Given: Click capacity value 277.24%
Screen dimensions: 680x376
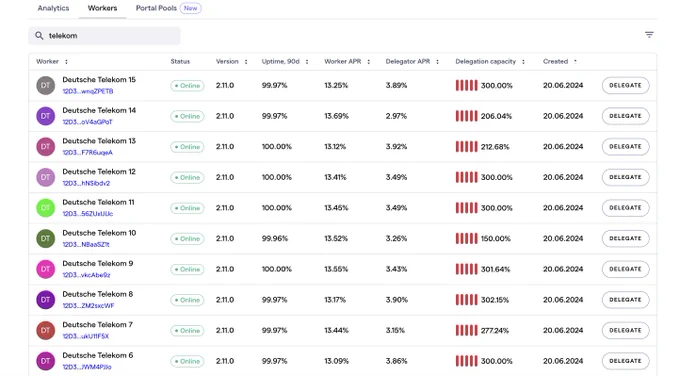Looking at the screenshot, I should 494,330.
